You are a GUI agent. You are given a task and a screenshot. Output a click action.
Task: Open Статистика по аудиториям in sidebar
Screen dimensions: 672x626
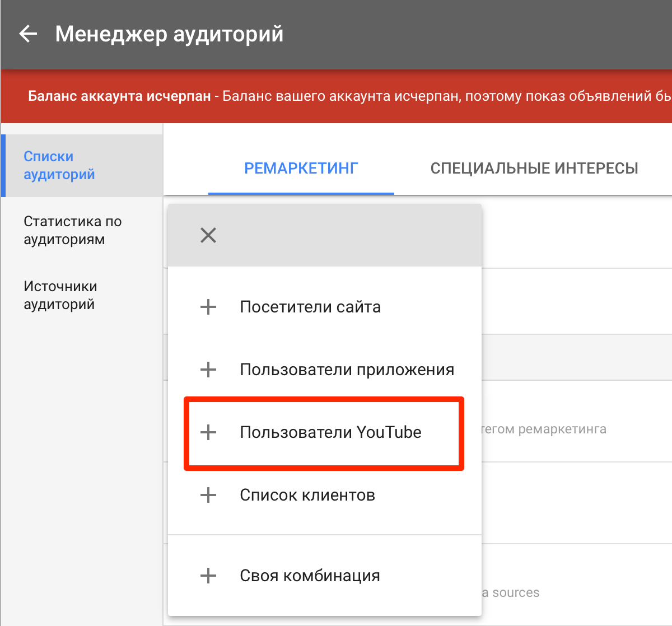coord(72,230)
